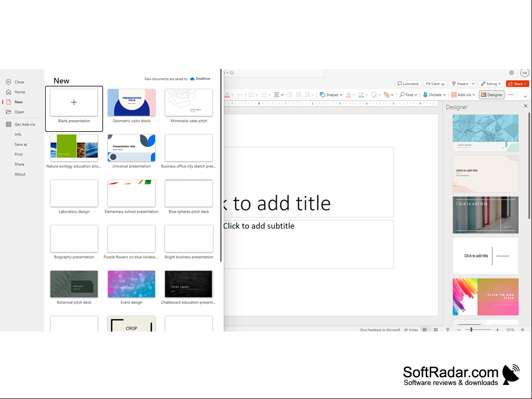Click the shape fill bucket icon
This screenshot has width=532, height=399.
point(348,94)
